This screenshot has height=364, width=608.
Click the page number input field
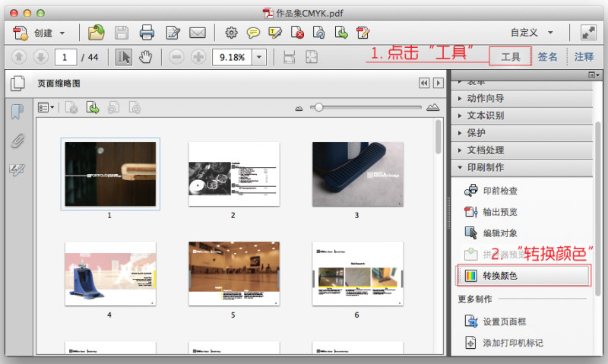65,57
